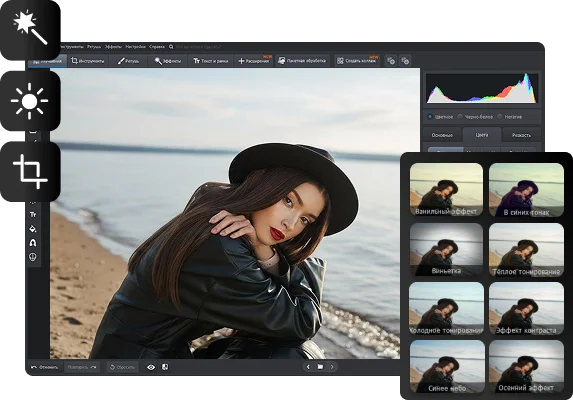Image resolution: width=573 pixels, height=400 pixels.
Task: Open the Настройки menu
Action: coord(135,47)
